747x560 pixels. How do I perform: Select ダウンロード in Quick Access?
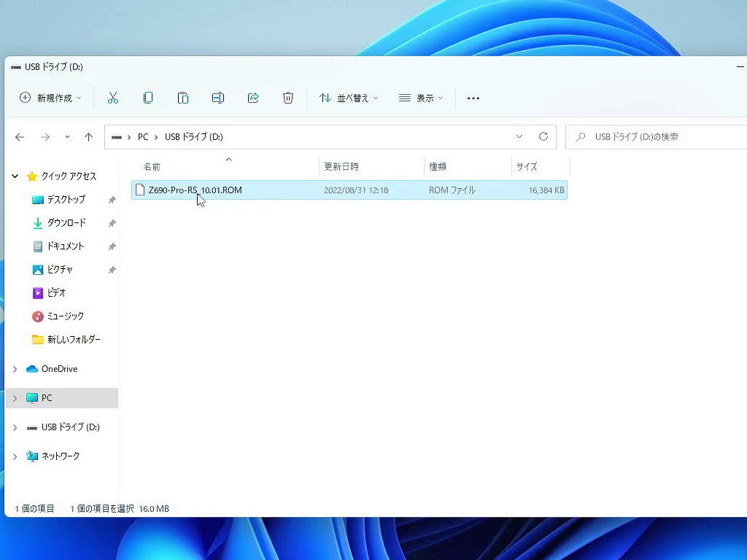coord(66,223)
